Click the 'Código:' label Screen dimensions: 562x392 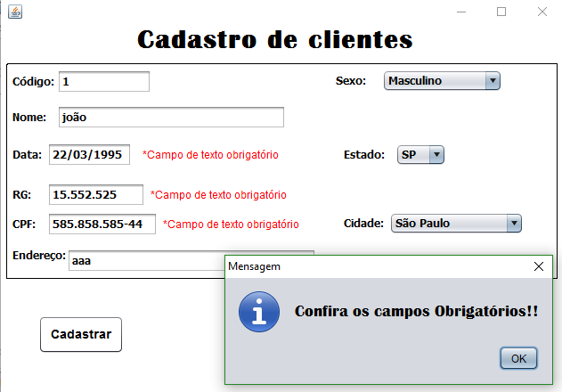tap(33, 82)
